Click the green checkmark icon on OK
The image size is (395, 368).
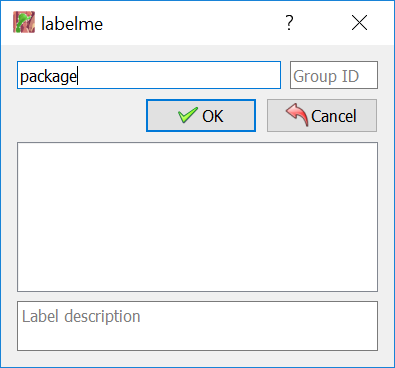point(188,115)
